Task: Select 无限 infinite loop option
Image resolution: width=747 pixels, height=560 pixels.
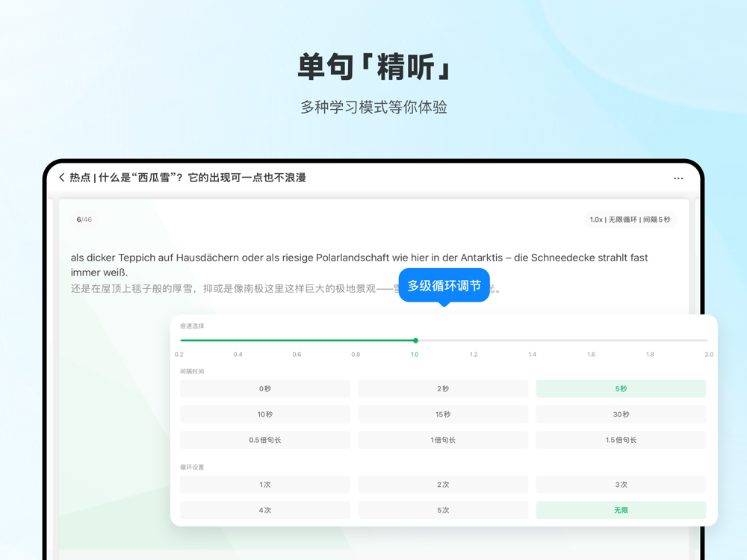Action: tap(621, 510)
